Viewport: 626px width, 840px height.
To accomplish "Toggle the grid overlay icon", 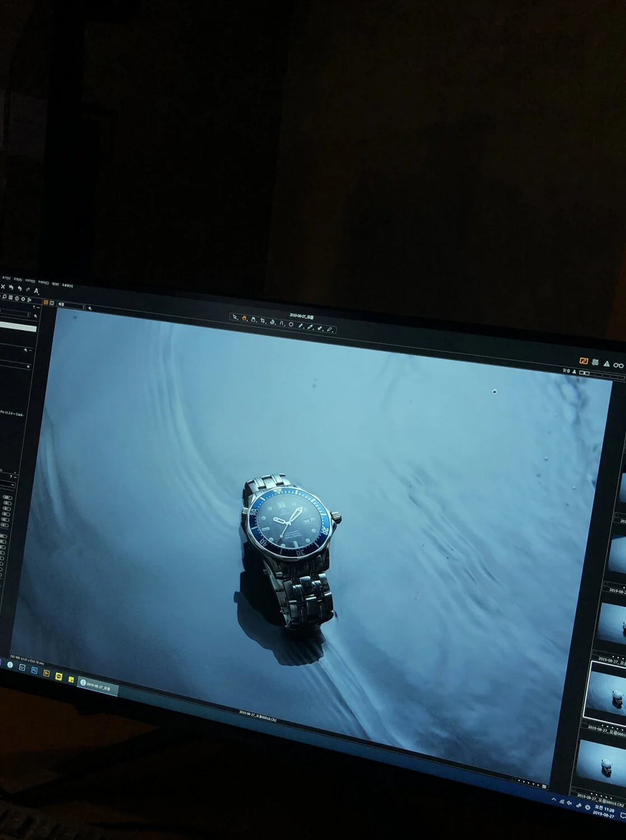I will click(x=595, y=362).
